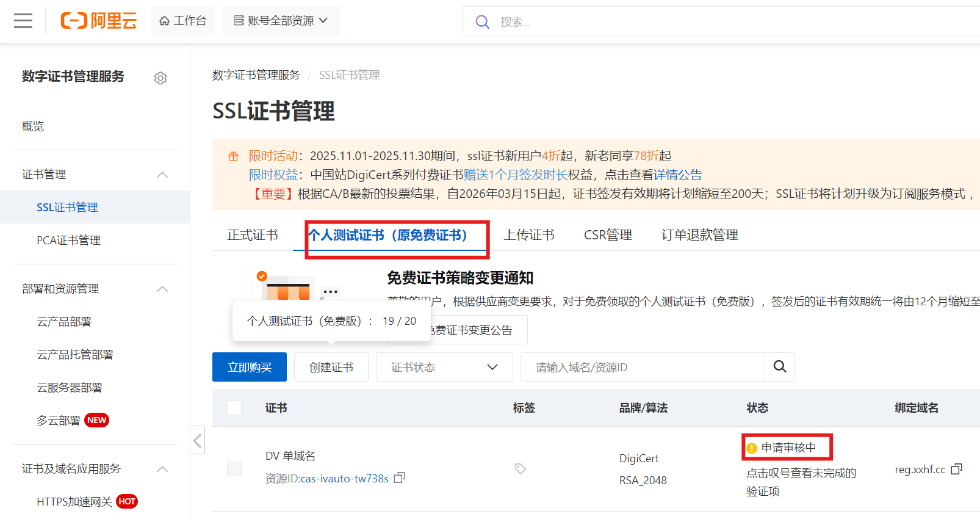This screenshot has width=980, height=519.
Task: Go to 概览 in the sidebar
Action: coord(33,126)
